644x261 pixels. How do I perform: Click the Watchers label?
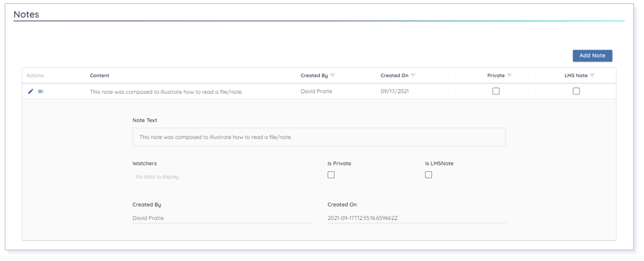coord(145,163)
